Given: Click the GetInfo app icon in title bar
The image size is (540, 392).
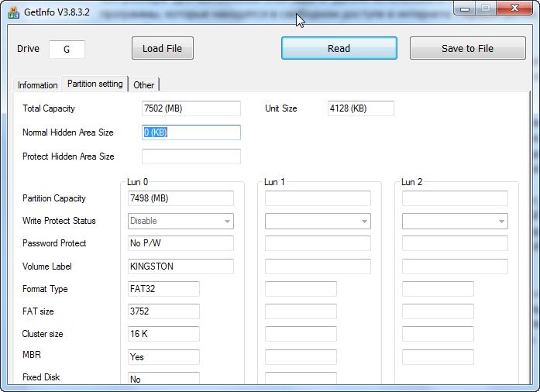Looking at the screenshot, I should [13, 12].
